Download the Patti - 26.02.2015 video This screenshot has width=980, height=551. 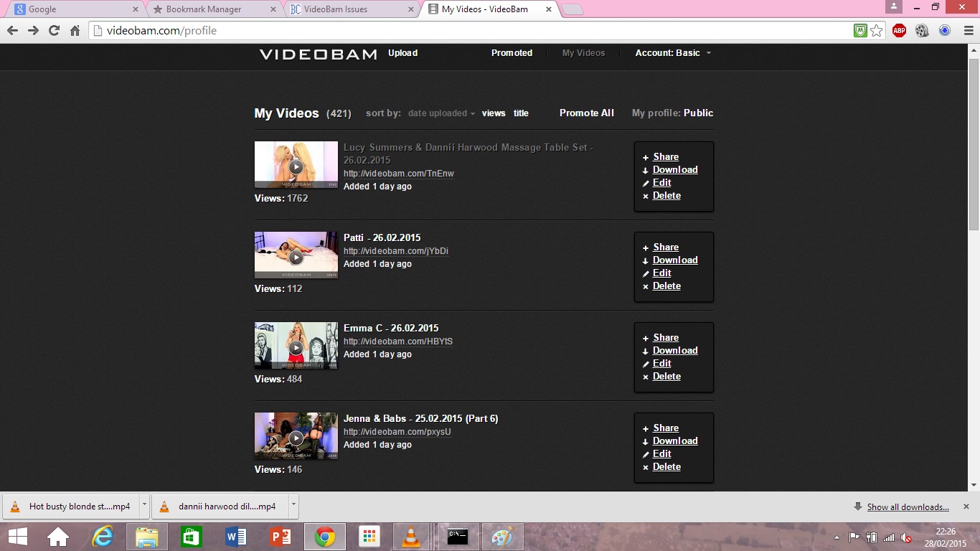coord(675,260)
